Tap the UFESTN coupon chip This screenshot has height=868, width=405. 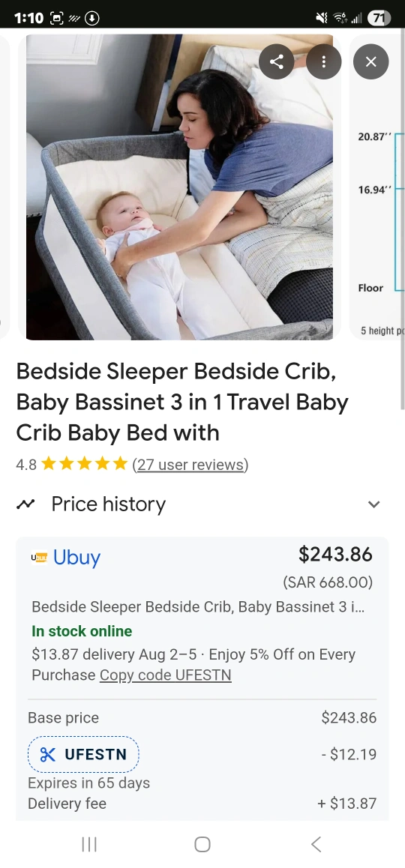(83, 755)
